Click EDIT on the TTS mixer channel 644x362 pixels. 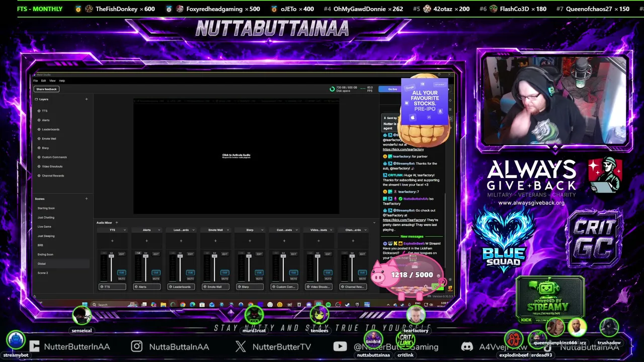click(121, 254)
